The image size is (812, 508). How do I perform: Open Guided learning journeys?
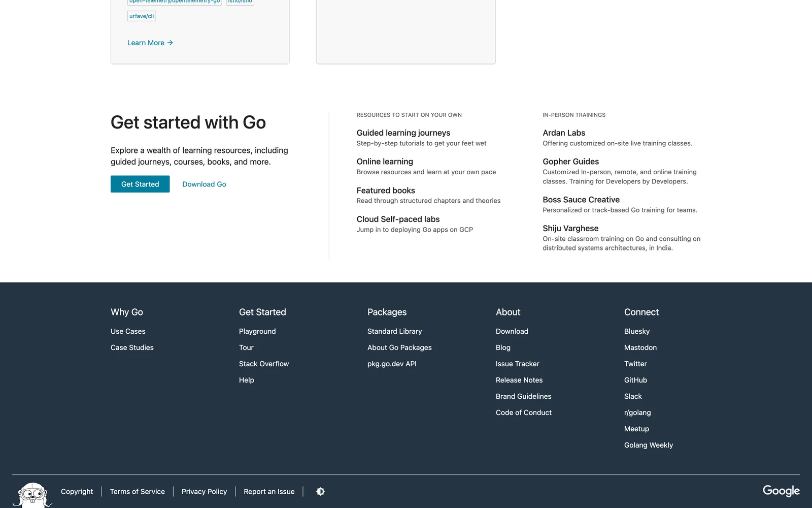(403, 133)
